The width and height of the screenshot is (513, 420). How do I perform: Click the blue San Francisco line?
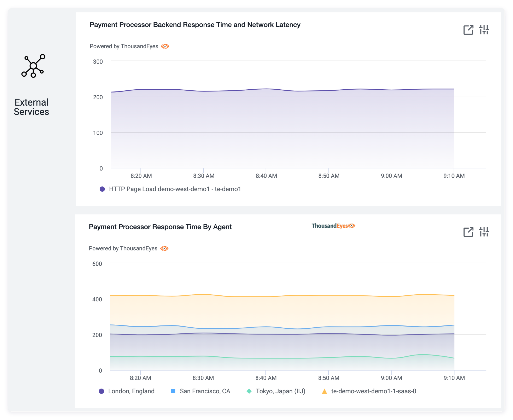pos(282,328)
